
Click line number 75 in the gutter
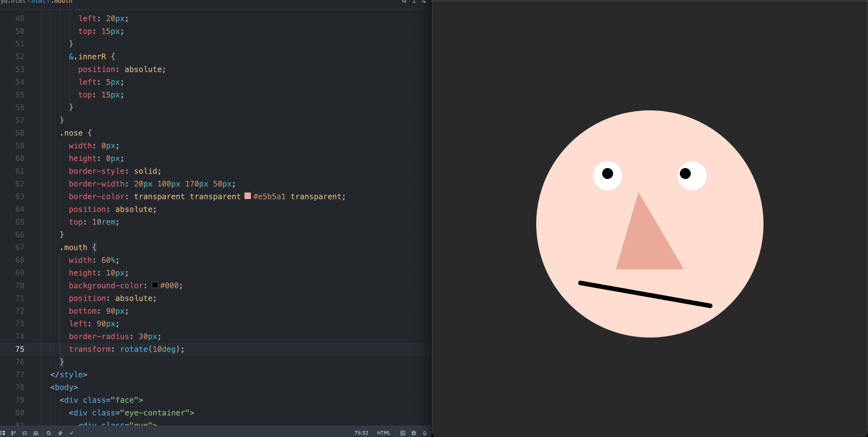point(20,349)
